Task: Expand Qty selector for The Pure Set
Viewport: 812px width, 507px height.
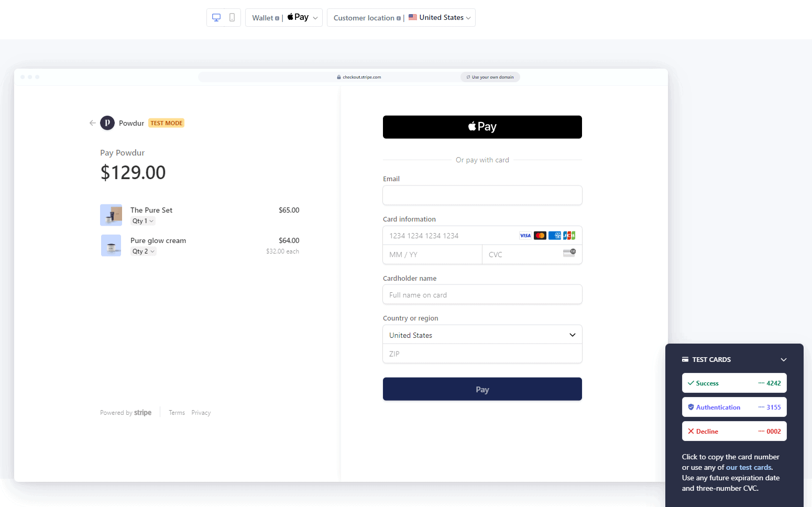Action: [x=142, y=221]
